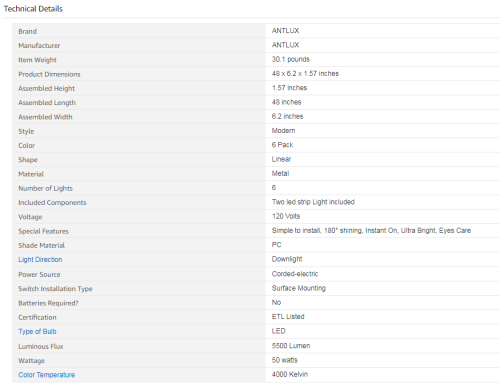
Task: Select the 'Batteries Required?' label
Action: click(x=48, y=303)
